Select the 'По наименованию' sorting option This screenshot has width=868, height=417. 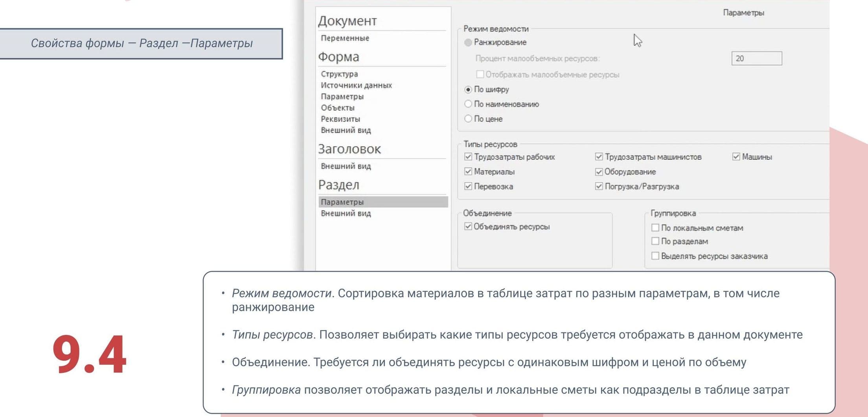point(468,104)
